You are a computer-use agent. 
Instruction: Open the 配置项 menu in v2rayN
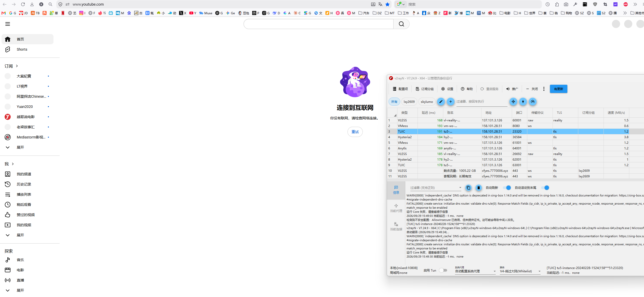coord(400,89)
